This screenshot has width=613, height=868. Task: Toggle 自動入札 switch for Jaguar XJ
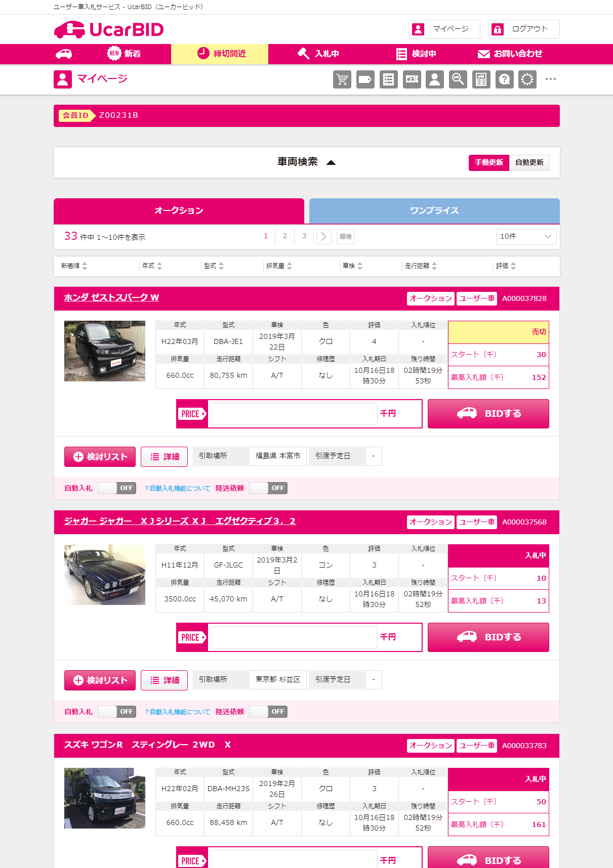117,712
